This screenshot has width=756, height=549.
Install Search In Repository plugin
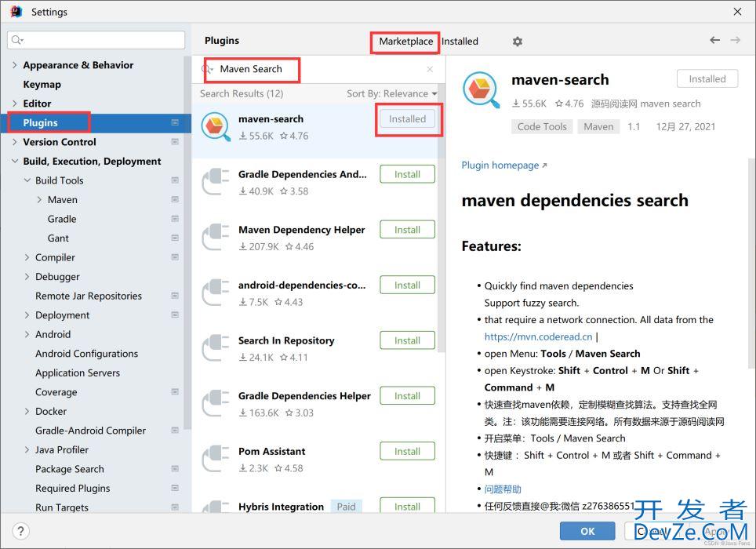[408, 341]
